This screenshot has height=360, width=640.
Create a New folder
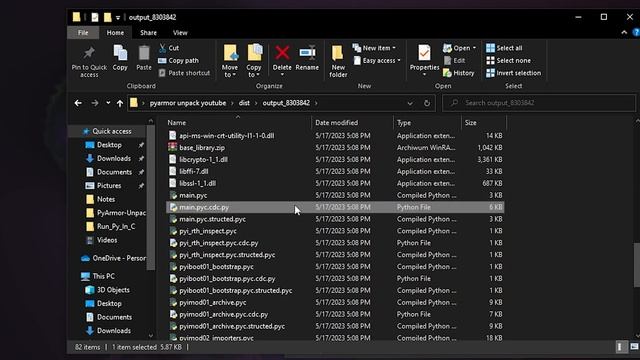[x=338, y=61]
